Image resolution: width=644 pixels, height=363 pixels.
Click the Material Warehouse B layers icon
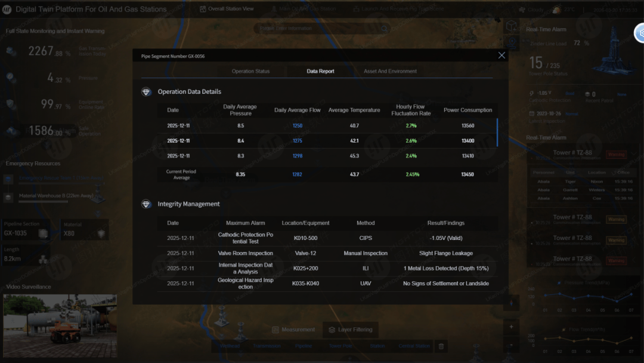8,198
